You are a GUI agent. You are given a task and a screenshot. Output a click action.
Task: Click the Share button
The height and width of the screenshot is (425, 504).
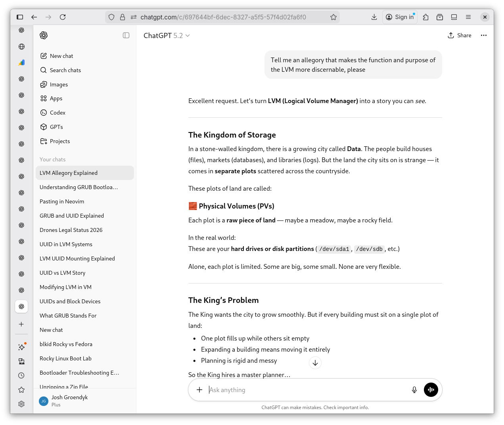(460, 35)
